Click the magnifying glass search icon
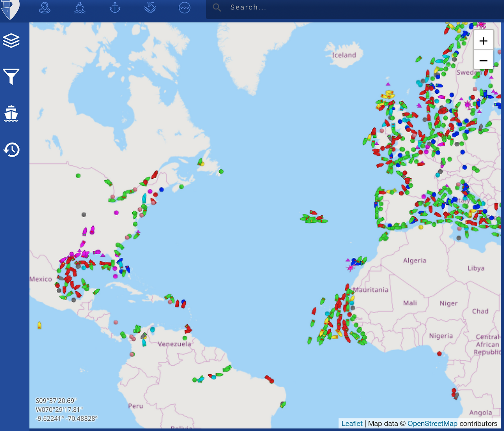The width and height of the screenshot is (504, 431). tap(217, 7)
